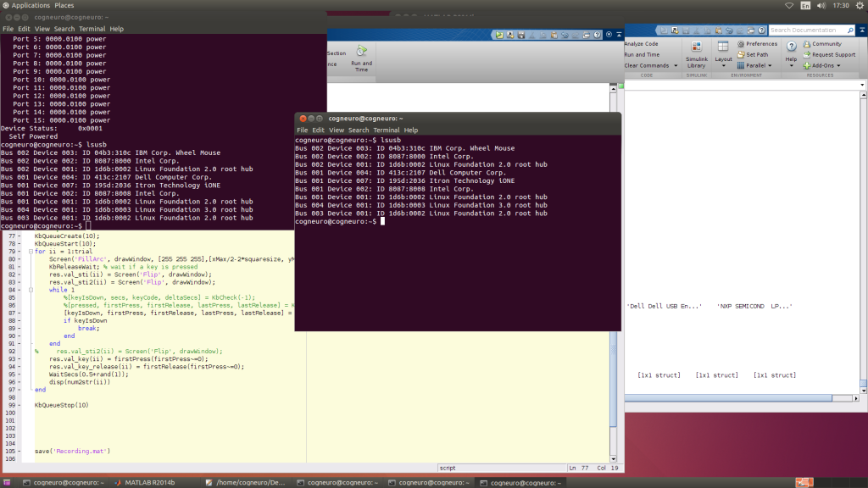Click the KbQueueStop(10) line in the editor
Screen dimensions: 868x488
point(61,405)
